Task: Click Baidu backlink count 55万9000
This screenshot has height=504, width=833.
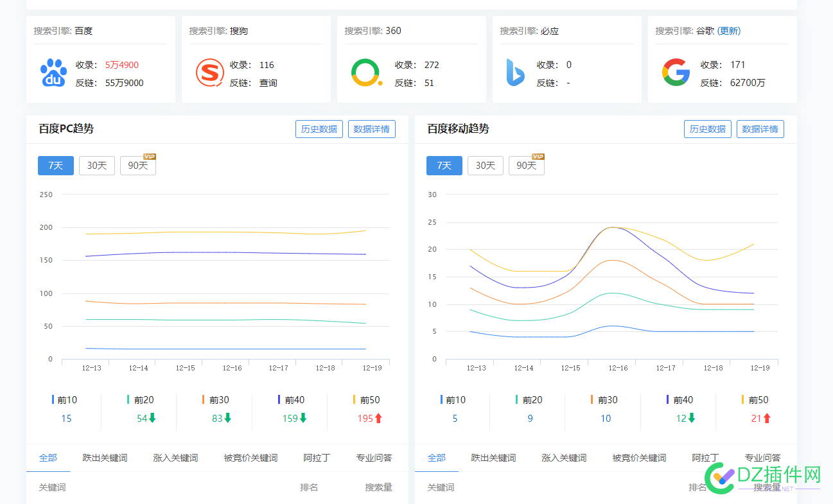Action: [x=125, y=83]
